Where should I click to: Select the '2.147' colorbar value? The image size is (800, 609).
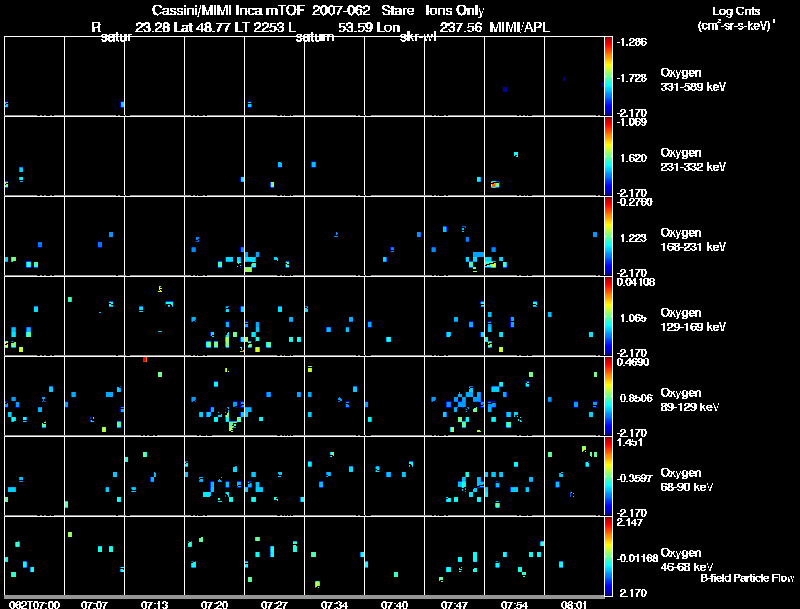(x=630, y=522)
